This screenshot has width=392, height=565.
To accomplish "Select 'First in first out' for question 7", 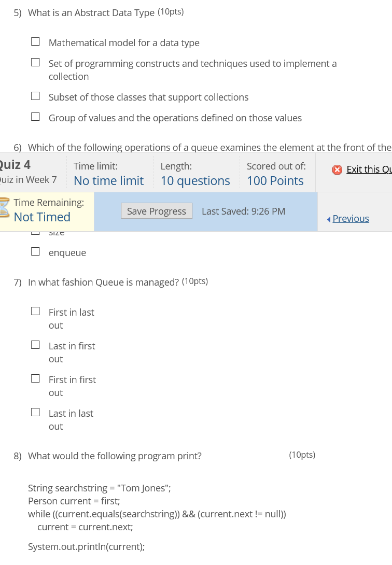I will click(35, 378).
